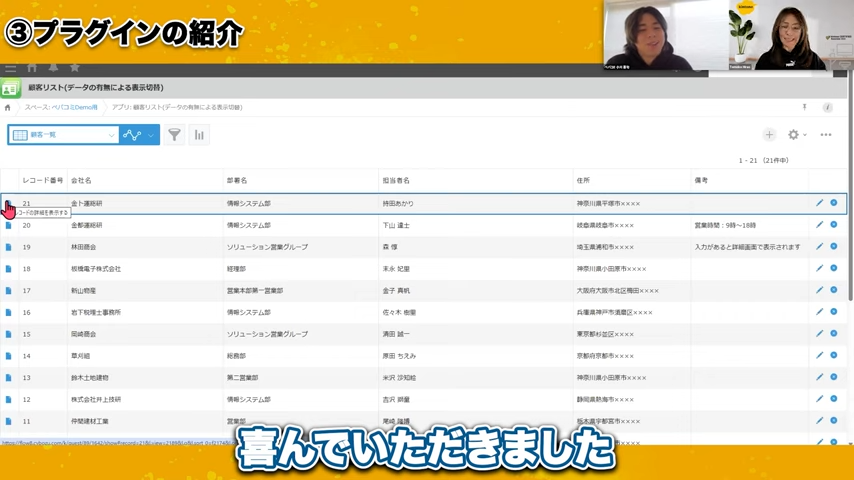Click the small home icon in the breadcrumb
This screenshot has width=854, height=480.
[x=8, y=107]
